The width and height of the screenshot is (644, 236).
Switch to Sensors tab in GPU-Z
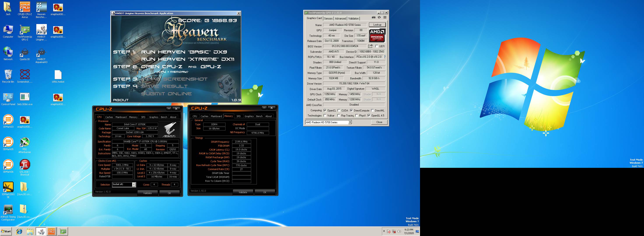[328, 19]
